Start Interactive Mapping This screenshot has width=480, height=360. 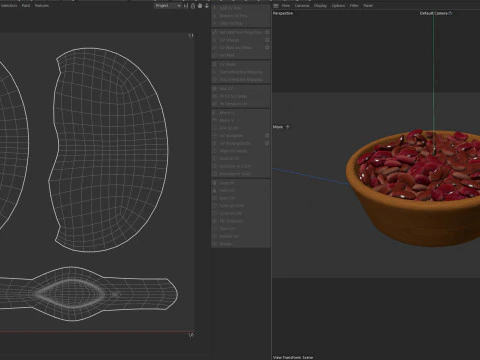coord(241,72)
